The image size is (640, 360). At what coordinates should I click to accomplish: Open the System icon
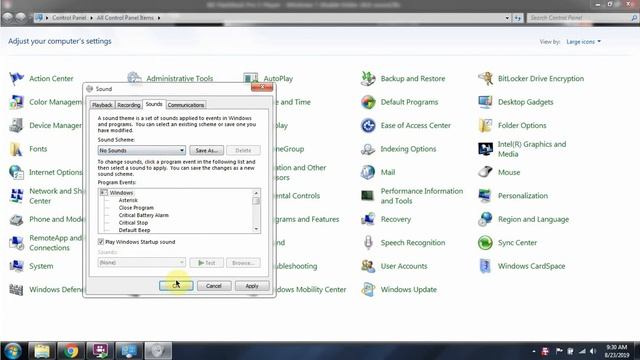17,266
